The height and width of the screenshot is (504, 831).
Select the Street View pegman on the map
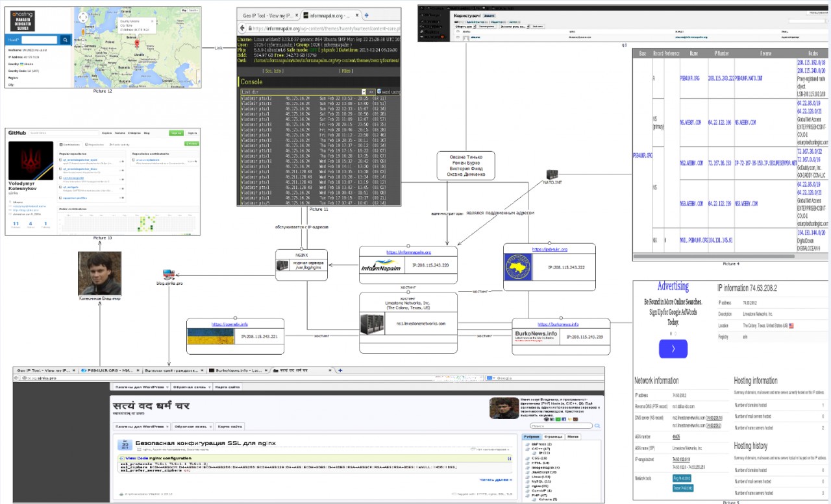(82, 30)
